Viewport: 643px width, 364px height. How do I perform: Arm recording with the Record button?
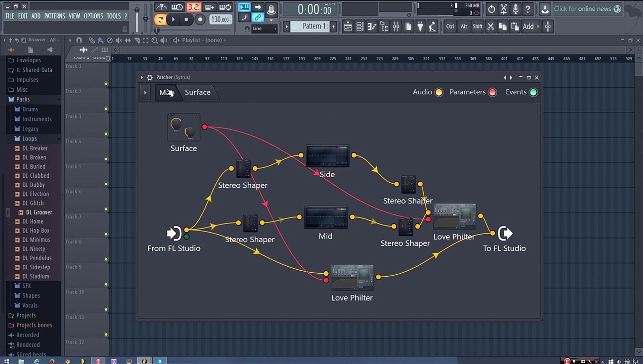point(200,20)
